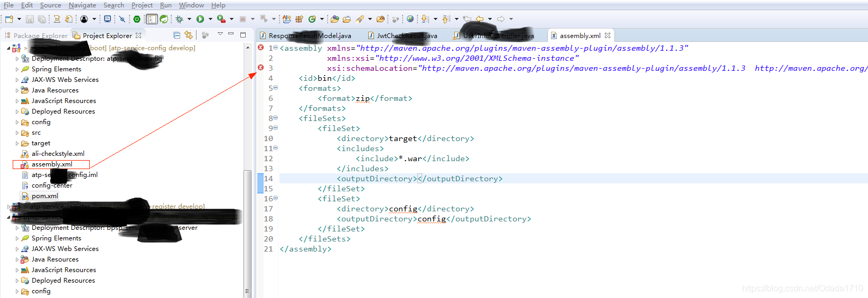868x298 pixels.
Task: Open Project Explorer View Menu triangle
Action: pyautogui.click(x=220, y=34)
